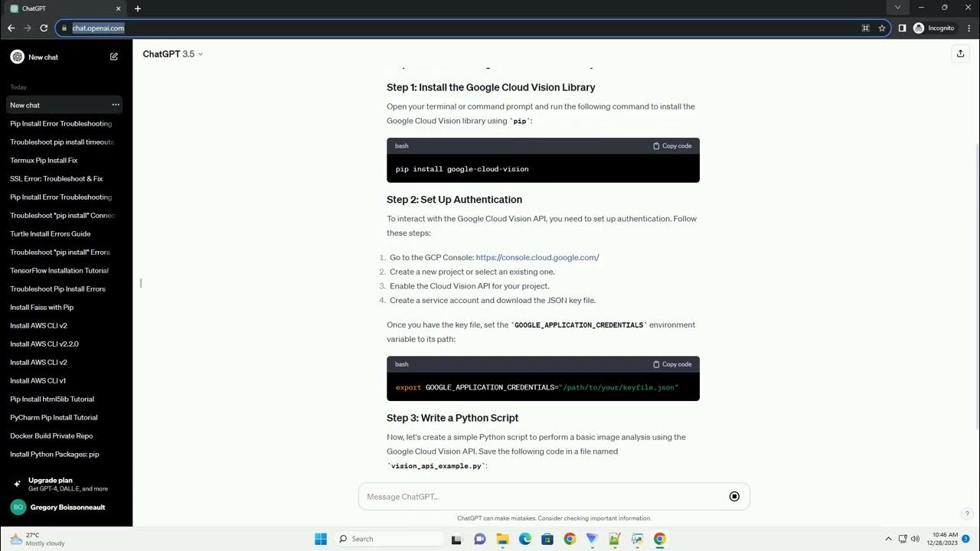The width and height of the screenshot is (980, 551).
Task: Open TensorFlow Installation Tutorial chat
Action: pos(64,270)
